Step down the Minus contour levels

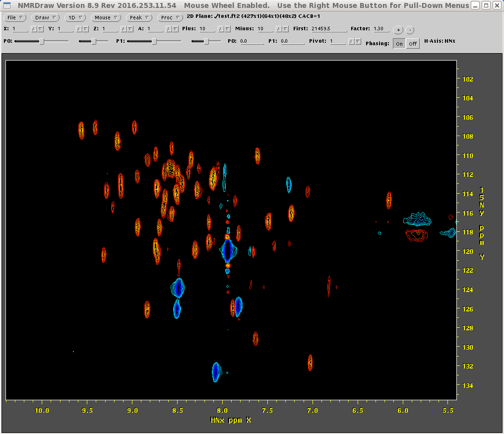tap(286, 29)
